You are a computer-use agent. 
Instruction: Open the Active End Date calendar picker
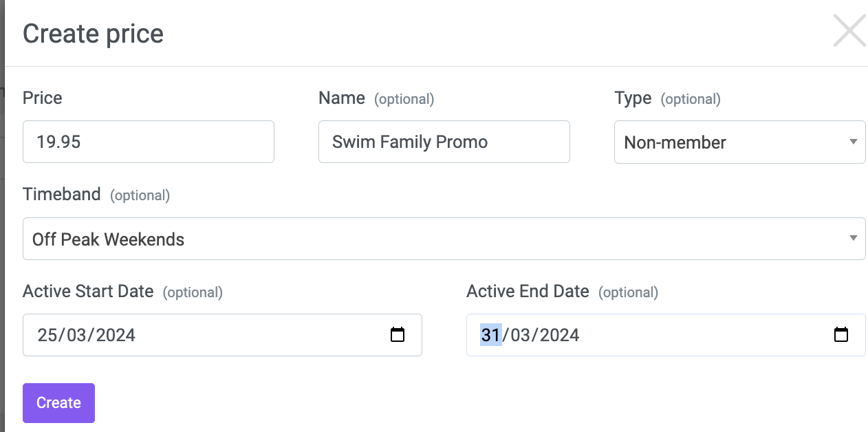point(841,335)
